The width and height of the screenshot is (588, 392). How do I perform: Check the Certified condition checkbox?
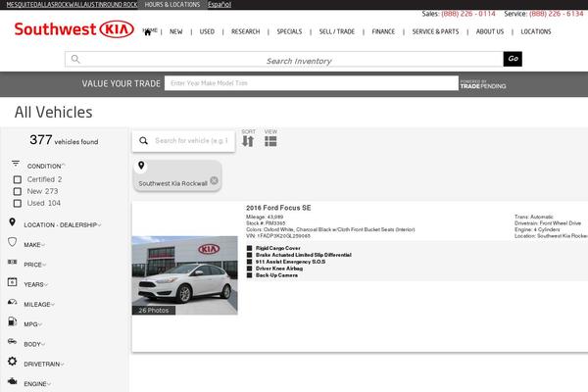[x=18, y=179]
